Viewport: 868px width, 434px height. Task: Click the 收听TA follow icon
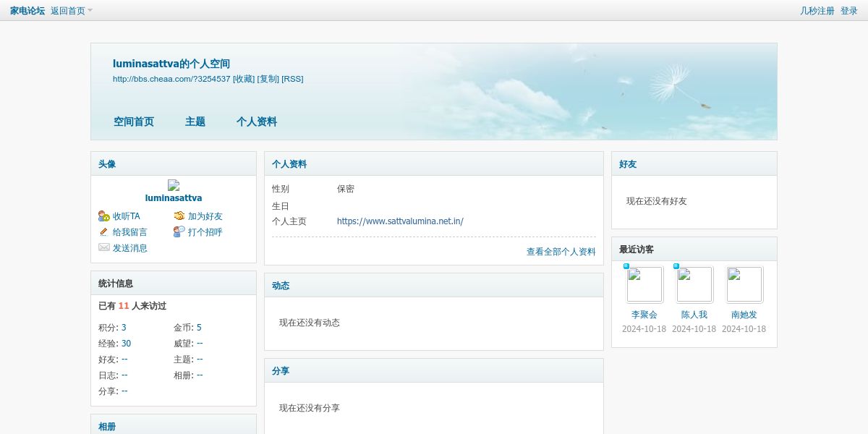click(104, 216)
